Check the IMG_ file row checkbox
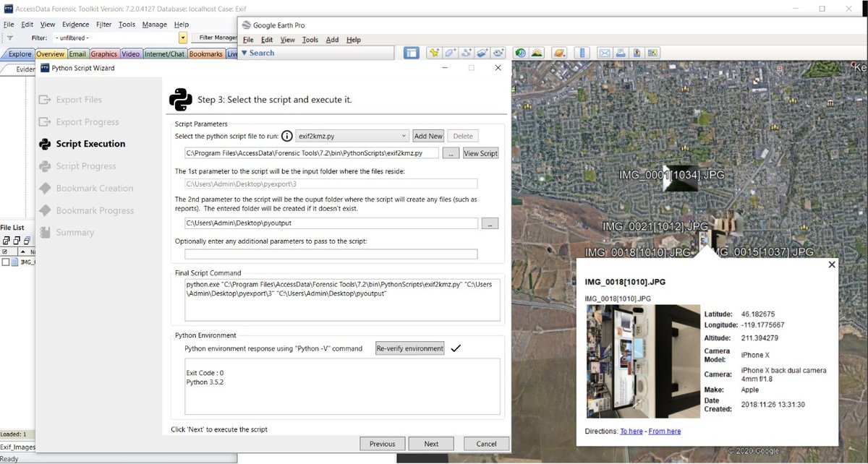The image size is (868, 464). [x=6, y=262]
